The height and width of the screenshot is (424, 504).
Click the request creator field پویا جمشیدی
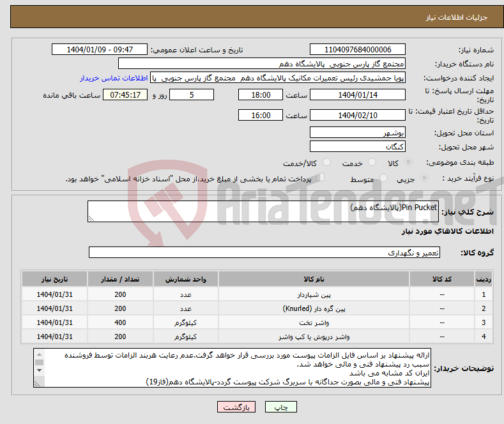278,78
